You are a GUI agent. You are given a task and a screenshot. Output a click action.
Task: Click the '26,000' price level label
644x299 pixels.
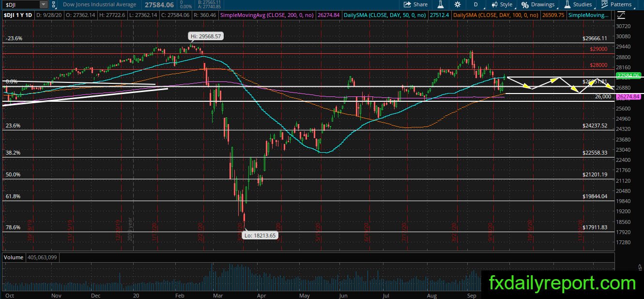603,96
